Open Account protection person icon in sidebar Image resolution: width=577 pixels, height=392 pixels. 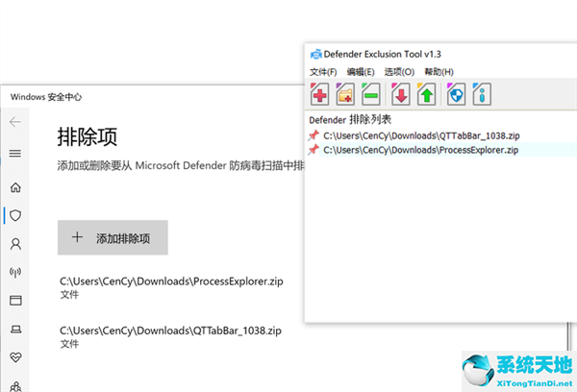pos(15,244)
